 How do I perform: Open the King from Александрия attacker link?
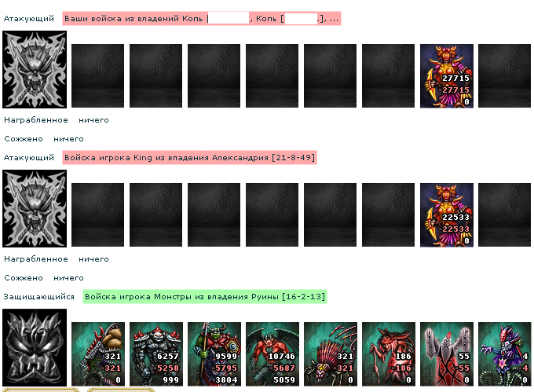(190, 158)
